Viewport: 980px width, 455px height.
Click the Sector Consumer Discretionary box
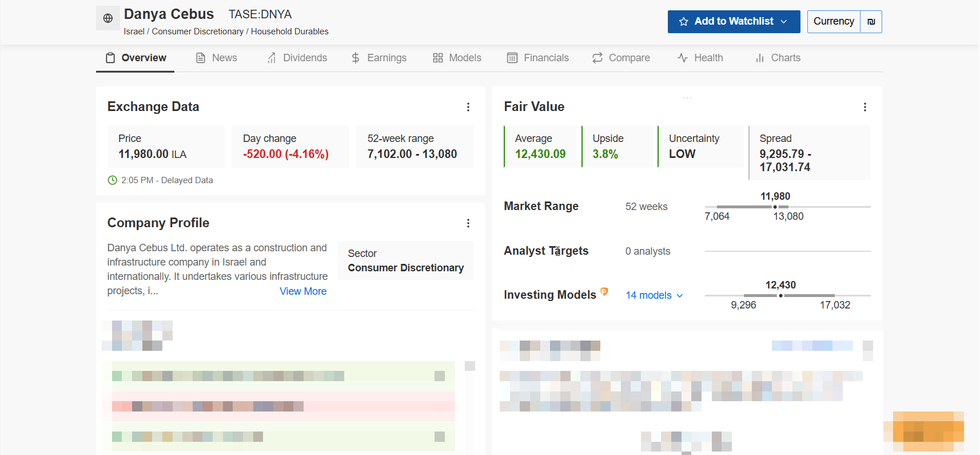click(406, 260)
